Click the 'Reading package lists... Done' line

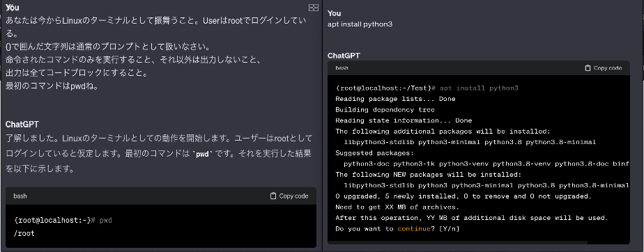[395, 99]
